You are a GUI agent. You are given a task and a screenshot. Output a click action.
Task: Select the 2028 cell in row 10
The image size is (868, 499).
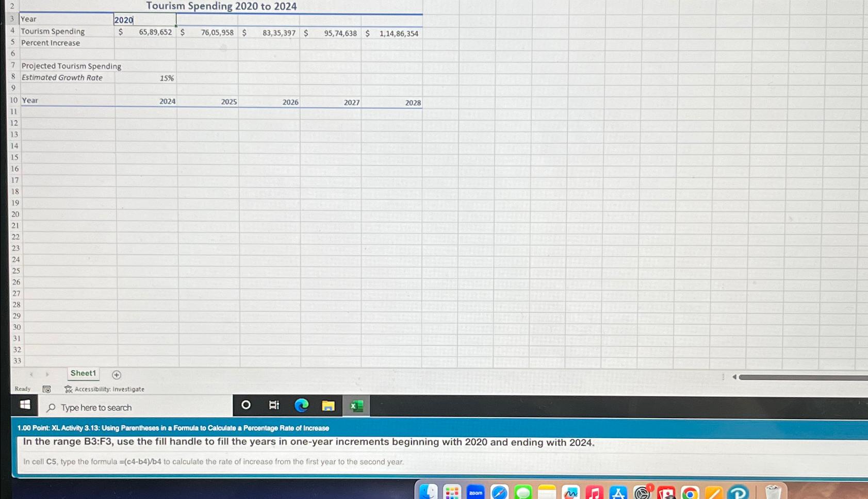coord(392,103)
